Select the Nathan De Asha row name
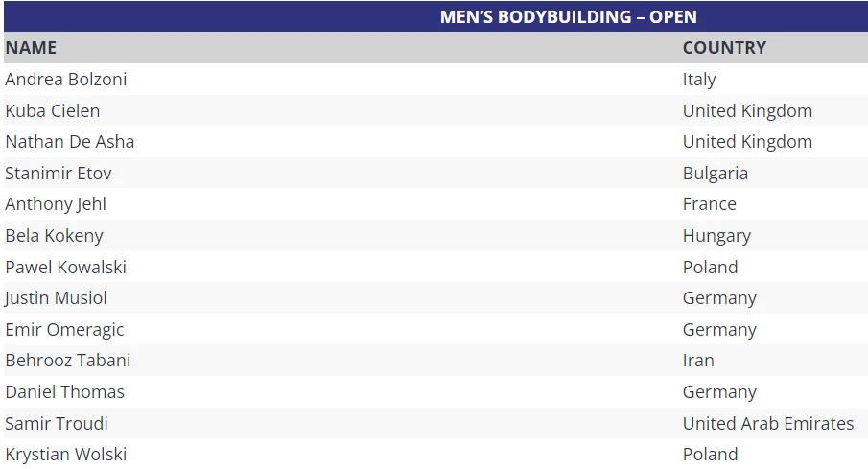 70,142
